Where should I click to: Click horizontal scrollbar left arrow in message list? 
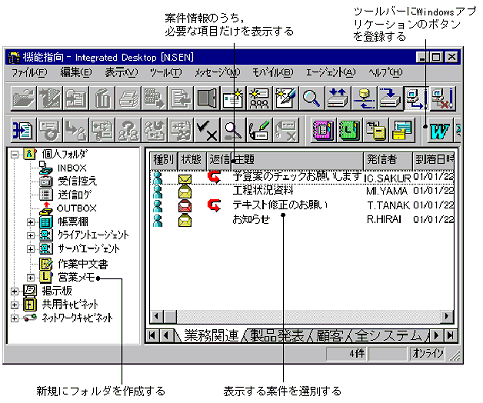pos(157,316)
